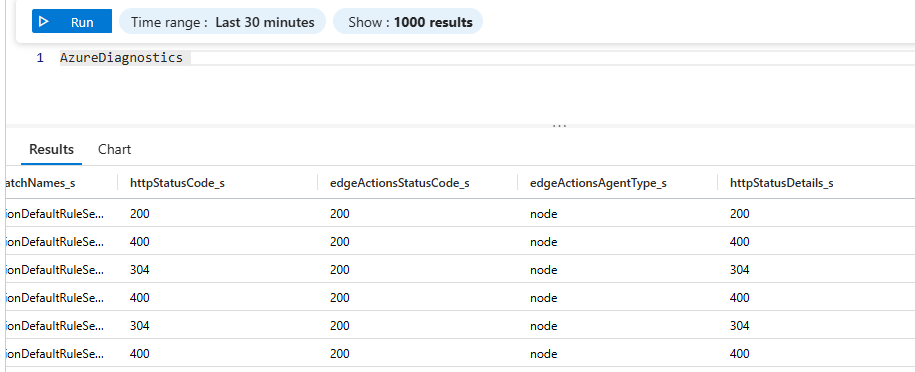This screenshot has width=915, height=372.
Task: Switch to the Results tab
Action: point(51,150)
